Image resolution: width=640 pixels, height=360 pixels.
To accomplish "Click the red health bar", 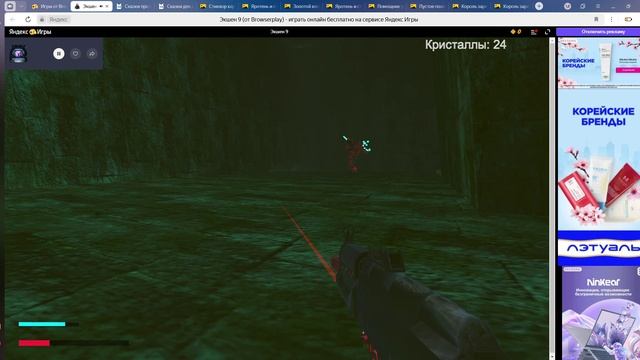I will [34, 343].
